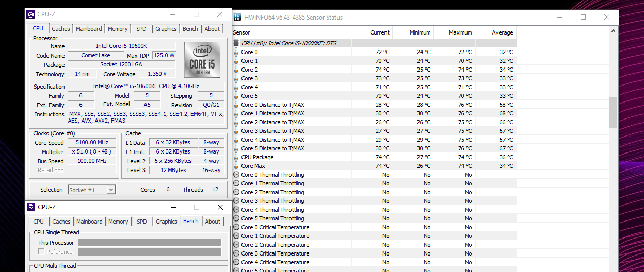Open About tab in top CPU-Z window
This screenshot has height=272, width=644.
click(x=212, y=29)
